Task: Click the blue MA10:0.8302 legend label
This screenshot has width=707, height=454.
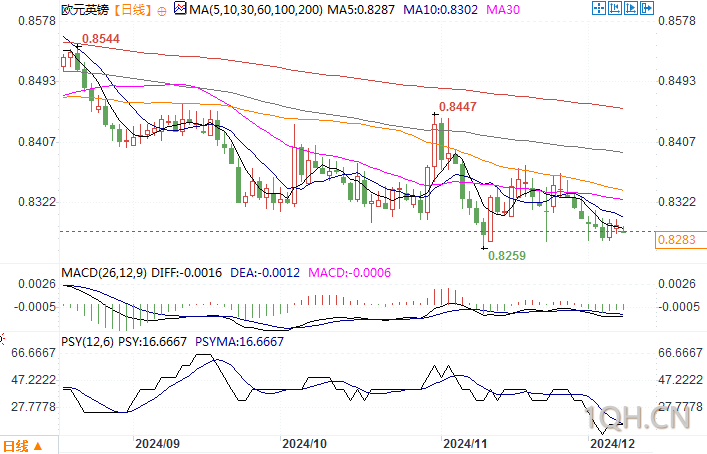Action: (x=440, y=9)
